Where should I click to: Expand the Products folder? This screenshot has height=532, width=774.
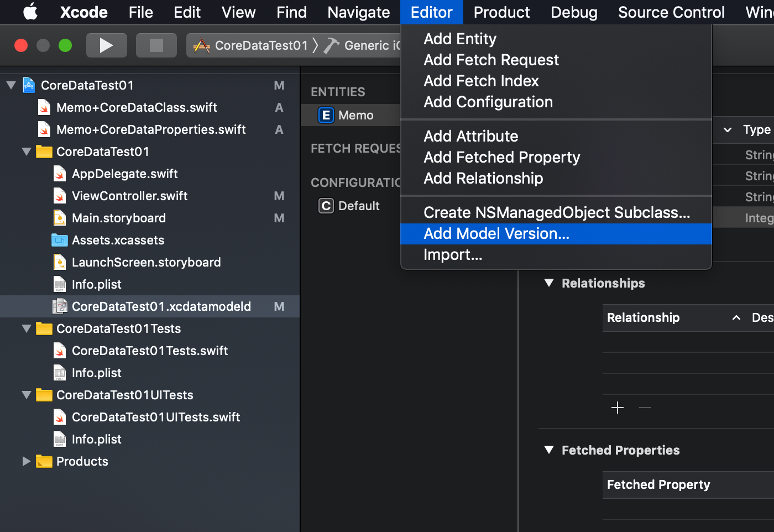pyautogui.click(x=26, y=461)
